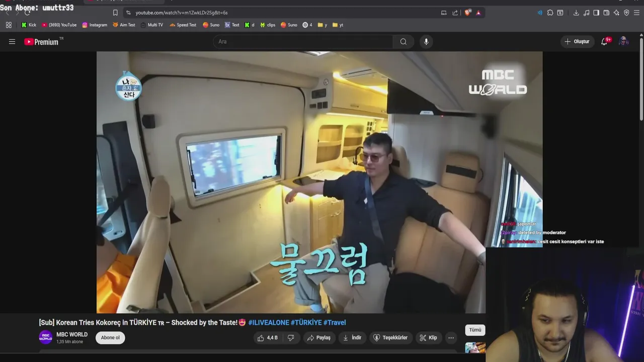The height and width of the screenshot is (362, 644).
Task: Click the #ILIVEALONE hashtag
Action: point(269,323)
